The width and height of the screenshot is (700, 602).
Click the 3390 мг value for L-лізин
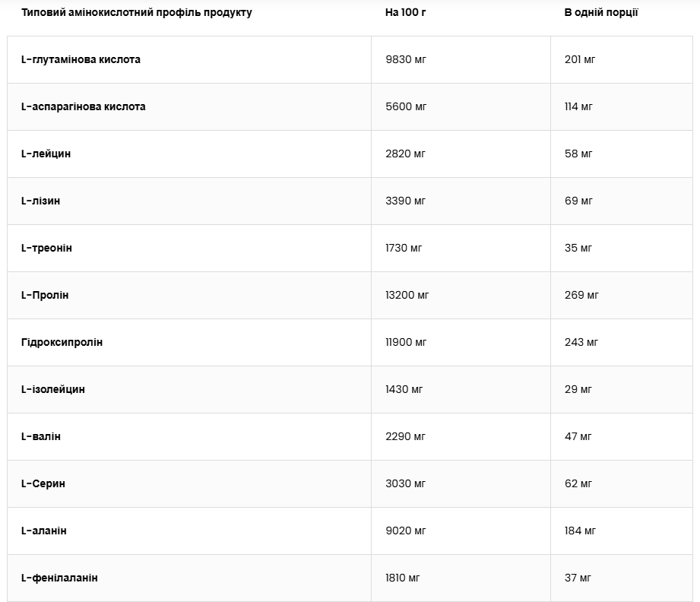tap(406, 201)
